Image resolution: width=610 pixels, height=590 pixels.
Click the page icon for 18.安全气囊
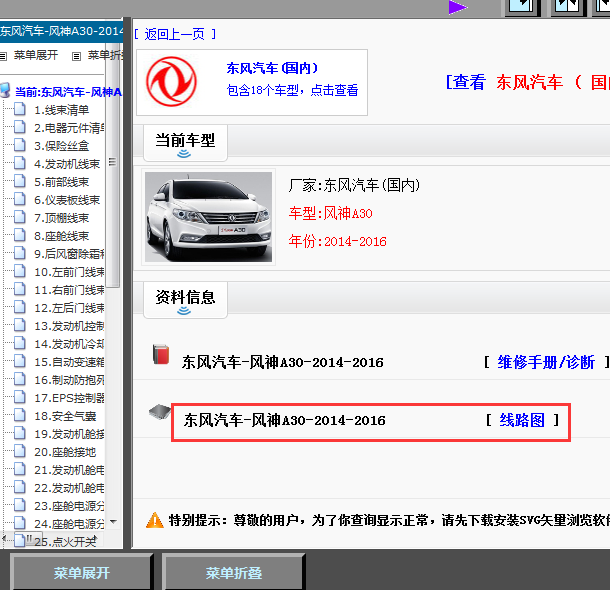tap(20, 416)
